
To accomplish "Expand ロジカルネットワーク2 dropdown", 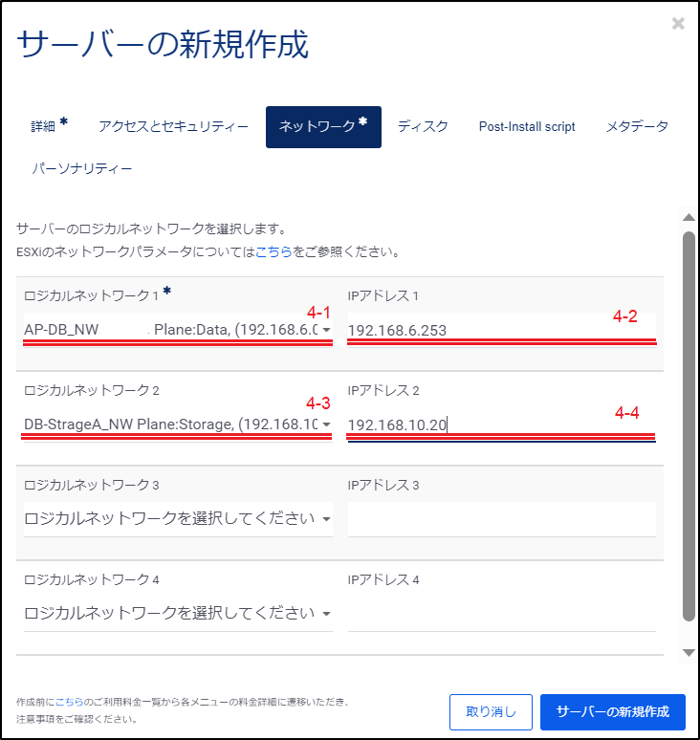I will [x=178, y=424].
